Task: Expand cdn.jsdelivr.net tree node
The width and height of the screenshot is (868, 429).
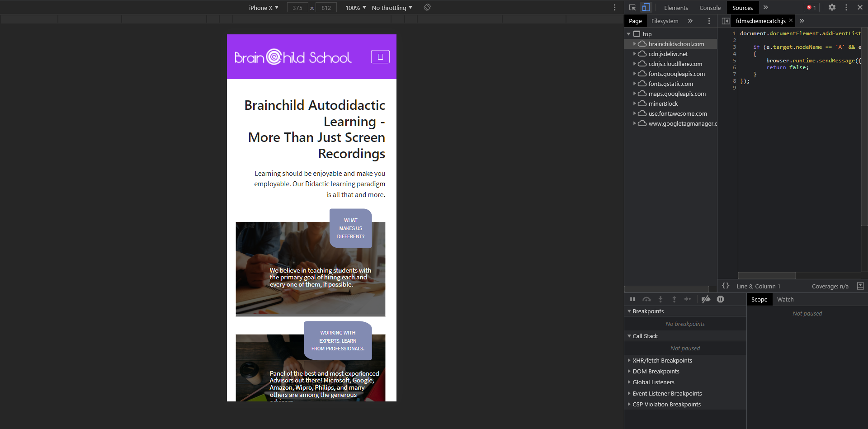Action: 634,54
